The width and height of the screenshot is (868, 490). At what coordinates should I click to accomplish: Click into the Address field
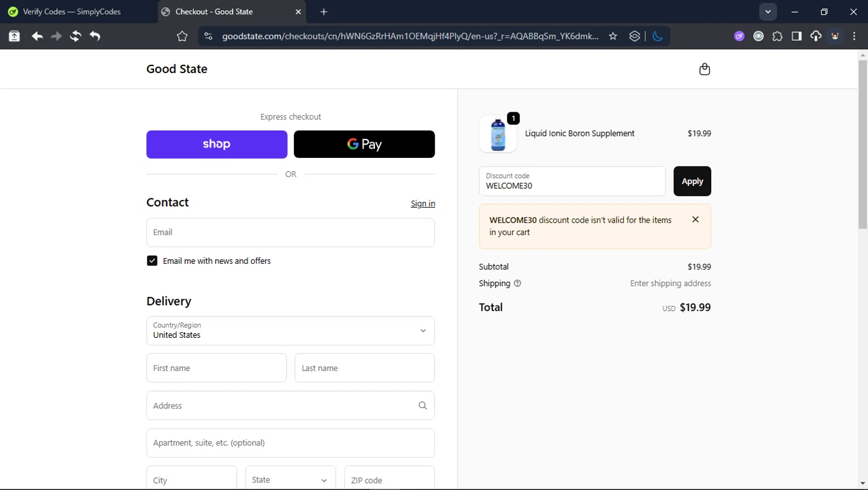point(290,406)
